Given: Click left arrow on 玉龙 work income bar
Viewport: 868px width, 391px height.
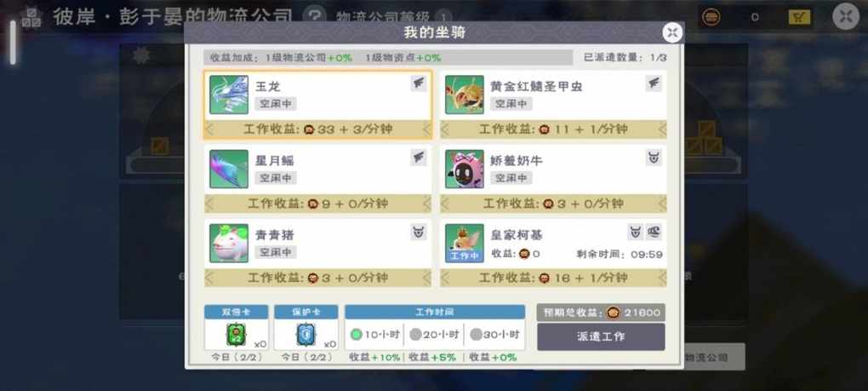Looking at the screenshot, I should 209,129.
